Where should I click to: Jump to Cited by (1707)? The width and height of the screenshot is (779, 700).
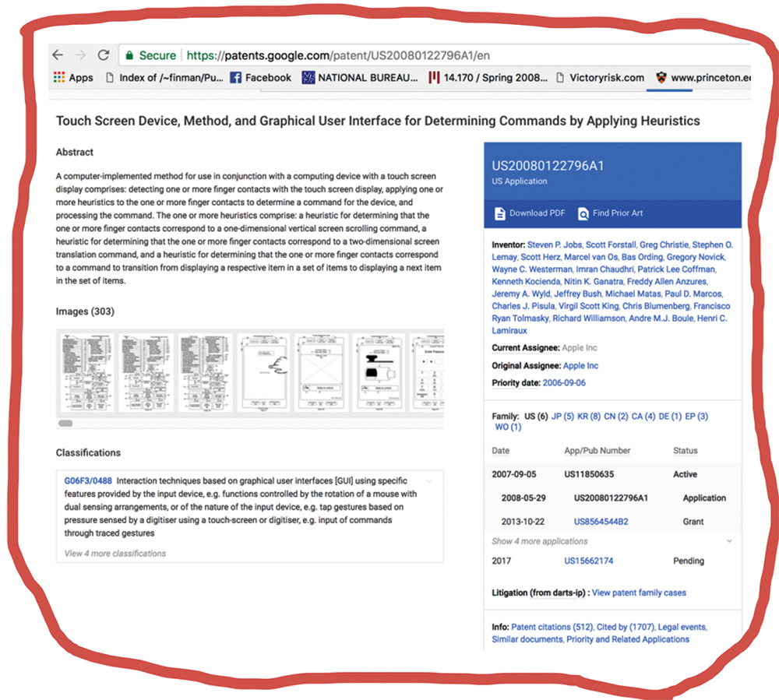[626, 627]
